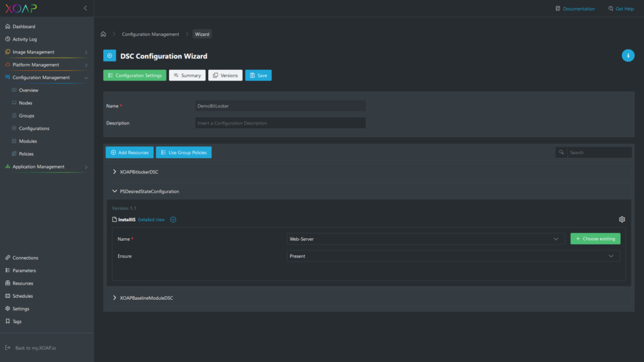Screen dimensions: 644x362
Task: Open the Overview submenu item
Action: 28,90
